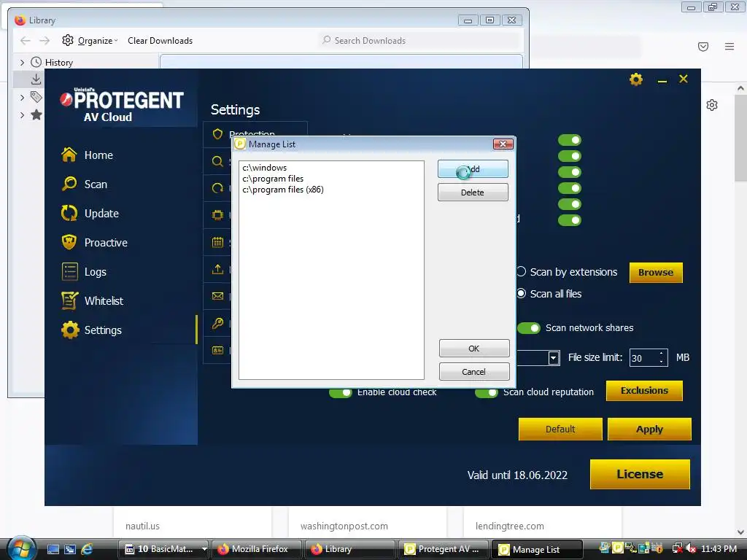The width and height of the screenshot is (747, 560).
Task: Select the refresh-arrow settings tab icon
Action: click(x=217, y=188)
